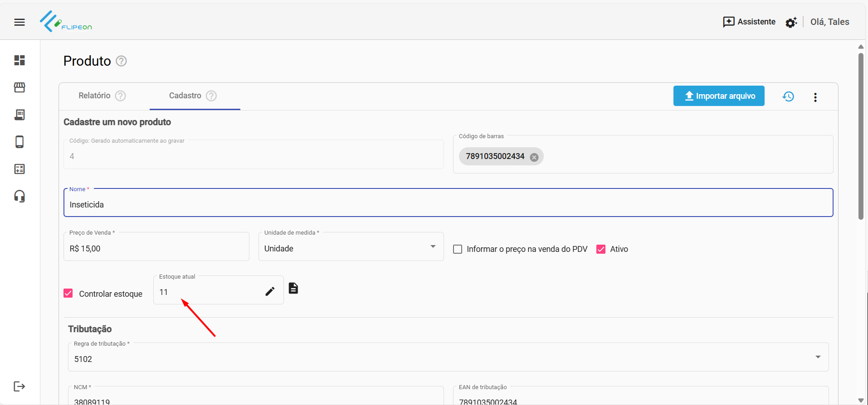This screenshot has height=405, width=868.
Task: Expand the Unidade de medida dropdown
Action: (433, 246)
